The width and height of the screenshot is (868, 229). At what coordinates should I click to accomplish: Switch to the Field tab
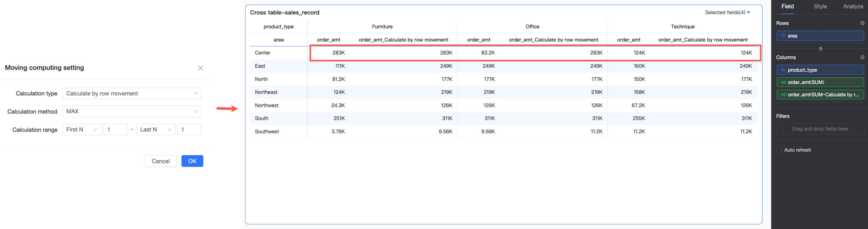(787, 6)
